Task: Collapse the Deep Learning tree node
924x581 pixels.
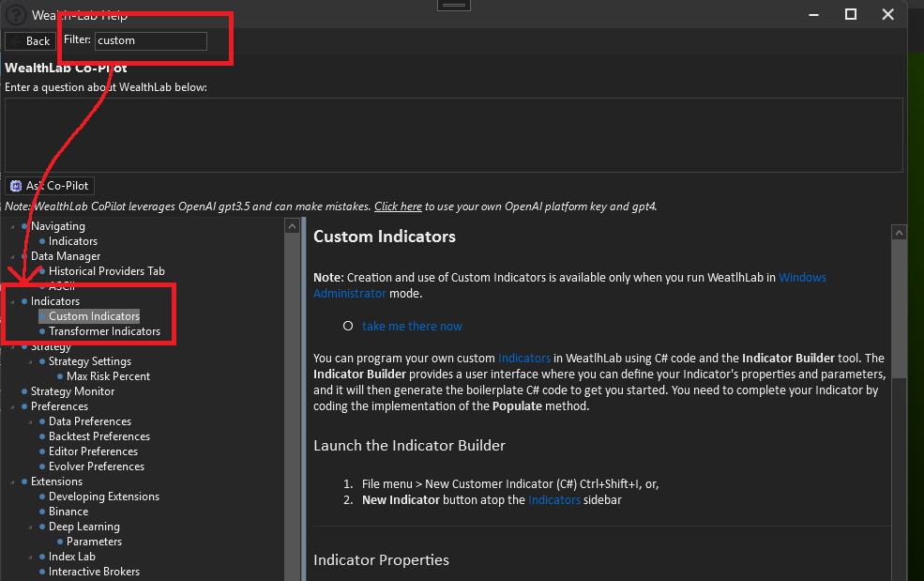Action: click(30, 527)
